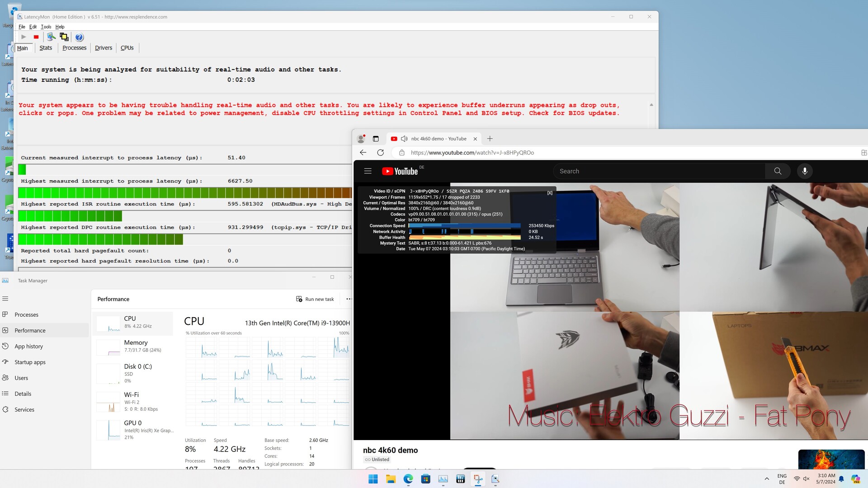Reload the YouTube page in browser
Image resolution: width=868 pixels, height=488 pixels.
[x=381, y=153]
